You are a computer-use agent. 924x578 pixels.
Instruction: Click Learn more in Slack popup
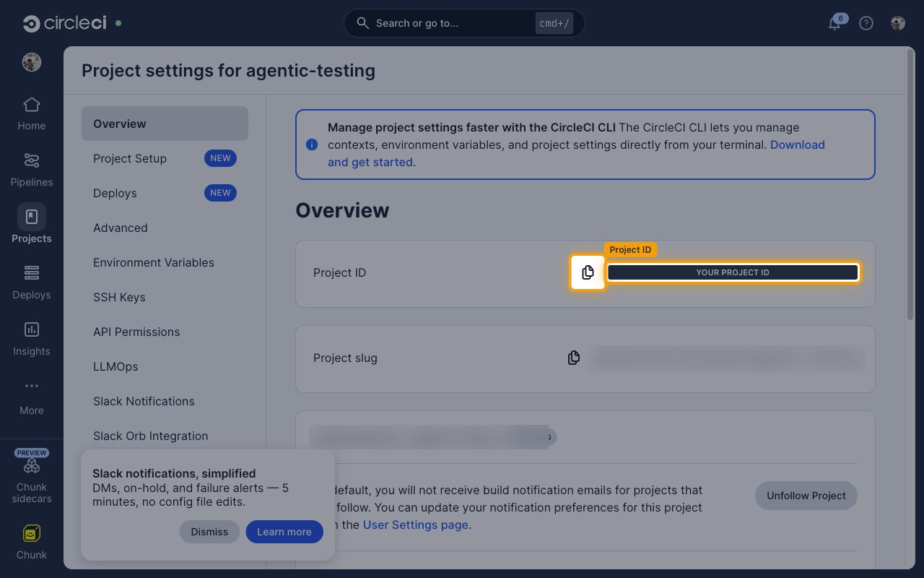[284, 532]
